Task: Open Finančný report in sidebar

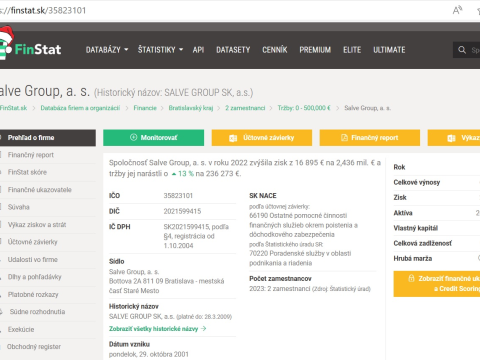Action: (x=31, y=155)
